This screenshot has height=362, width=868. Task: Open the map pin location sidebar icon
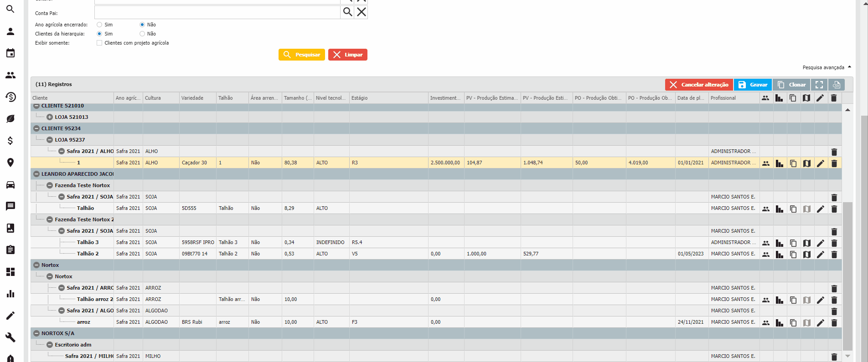pos(10,163)
